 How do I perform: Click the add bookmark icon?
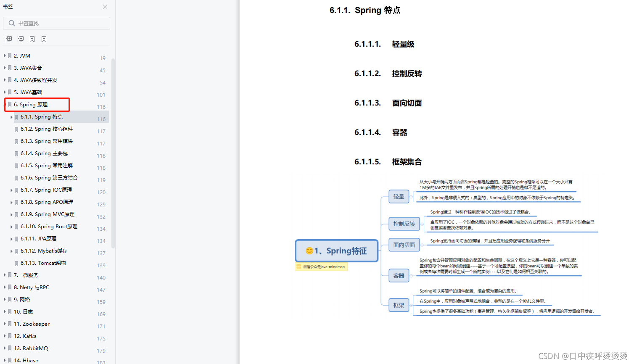[x=32, y=39]
